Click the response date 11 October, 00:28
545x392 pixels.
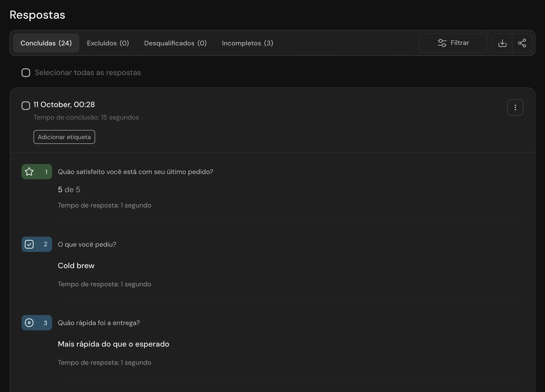[64, 105]
